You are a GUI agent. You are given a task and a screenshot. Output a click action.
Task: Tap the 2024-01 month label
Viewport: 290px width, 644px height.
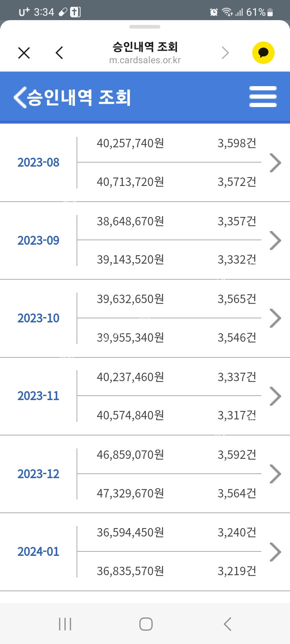coord(38,552)
